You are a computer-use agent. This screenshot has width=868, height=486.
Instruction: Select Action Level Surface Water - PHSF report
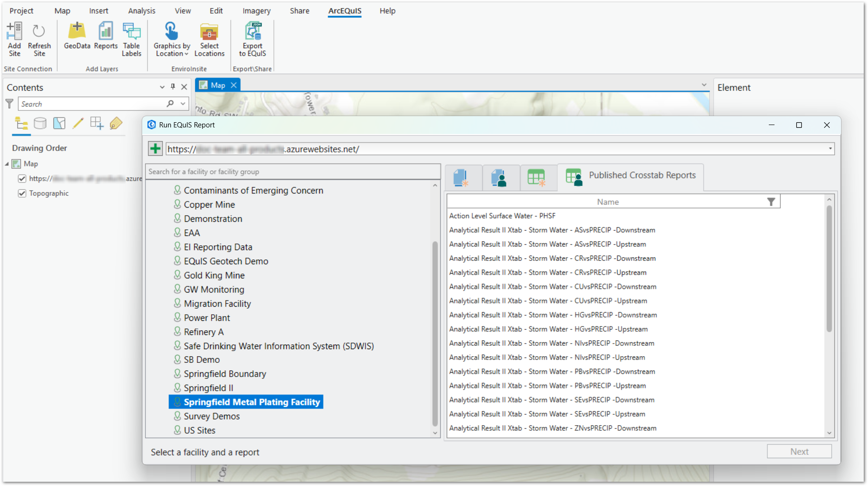502,216
